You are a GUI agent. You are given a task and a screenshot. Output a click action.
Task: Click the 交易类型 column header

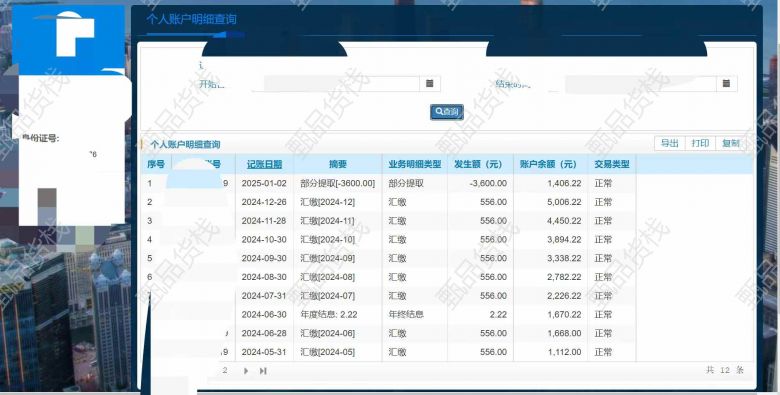coord(612,164)
